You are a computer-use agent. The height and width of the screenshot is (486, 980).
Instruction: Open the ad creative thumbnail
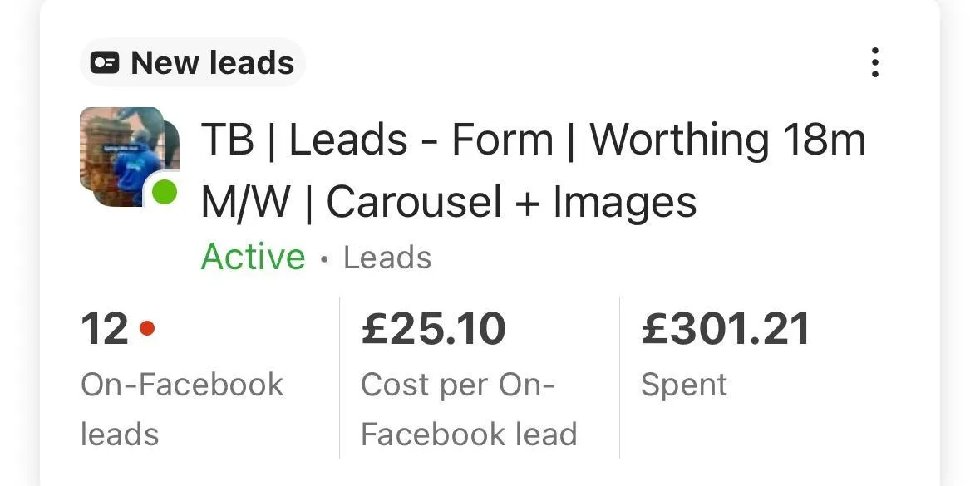[130, 157]
